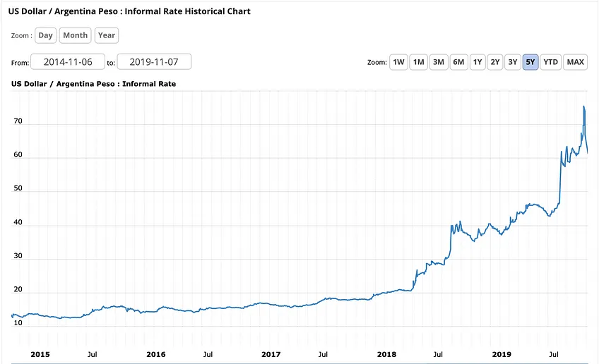Click the 2019 peak on the chart line

coord(583,107)
